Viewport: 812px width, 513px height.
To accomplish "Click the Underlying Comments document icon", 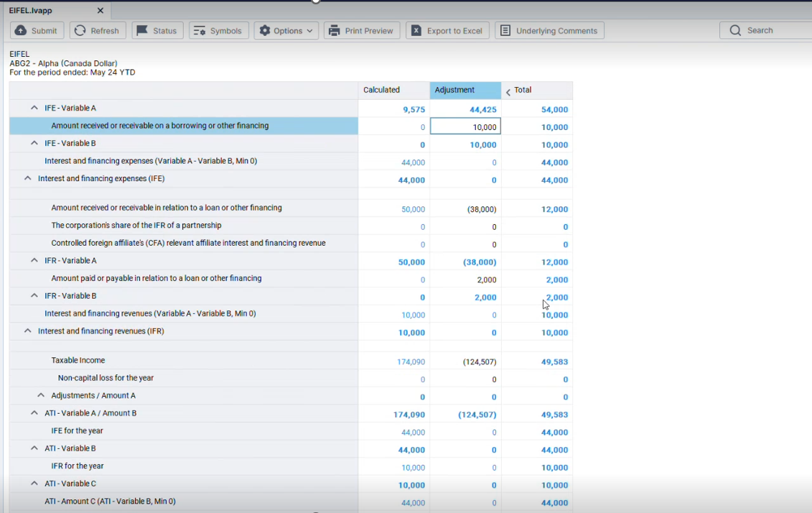I will click(505, 31).
